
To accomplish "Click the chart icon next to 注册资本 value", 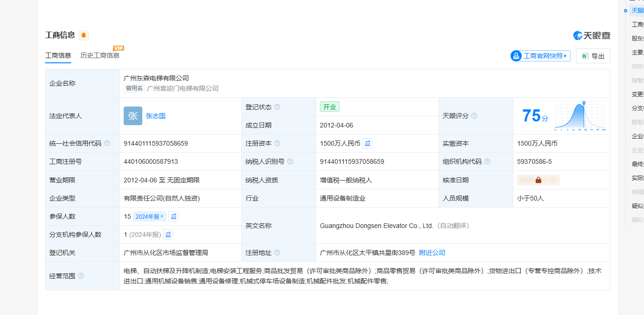I will point(367,143).
